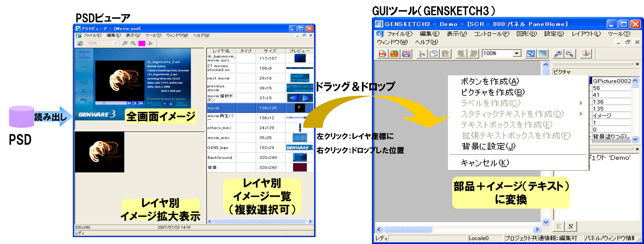Create a new project with the PRJ new icon

pyautogui.click(x=382, y=53)
